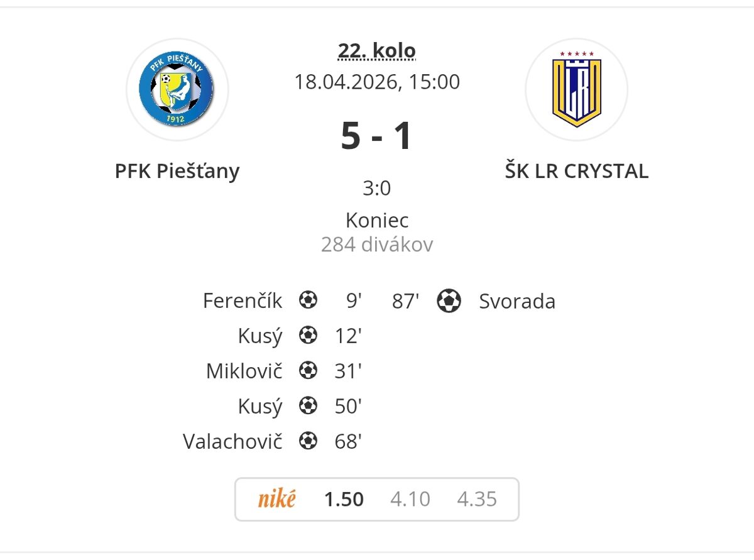The height and width of the screenshot is (560, 754).
Task: Open the ŠK LR Crystal club crest
Action: (x=576, y=89)
